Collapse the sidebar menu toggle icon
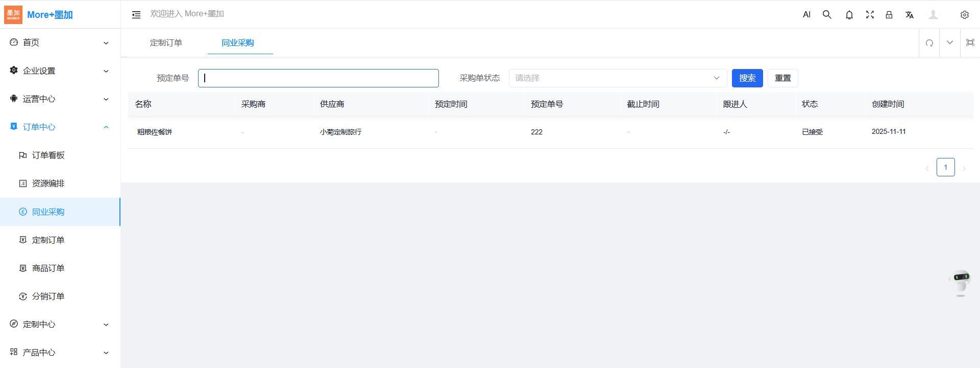This screenshot has height=368, width=980. (136, 15)
